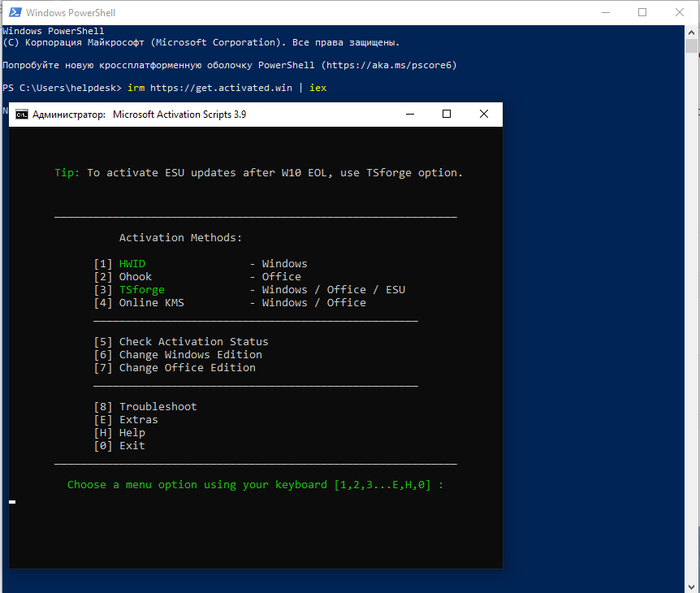Click the PowerShell vertical scrollbar thumb
The width and height of the screenshot is (700, 593).
691,46
